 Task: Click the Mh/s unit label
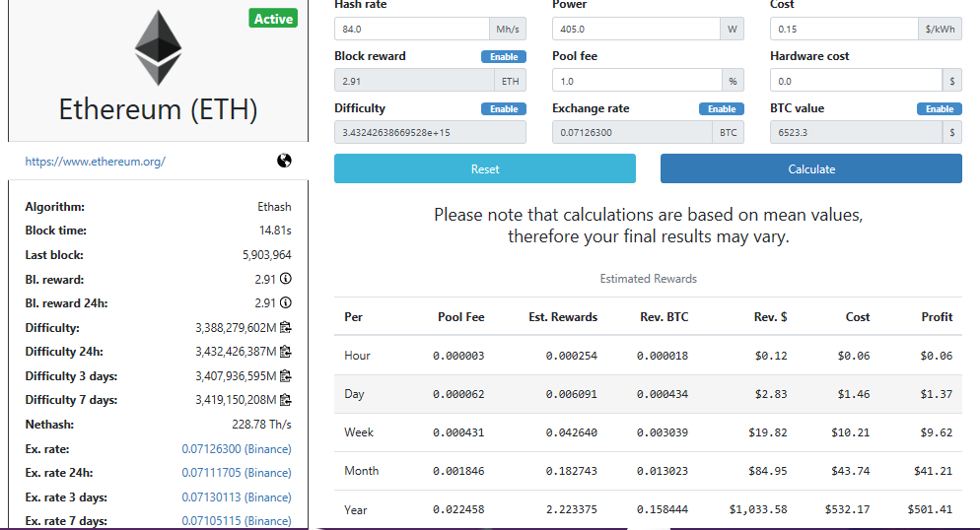click(x=508, y=29)
